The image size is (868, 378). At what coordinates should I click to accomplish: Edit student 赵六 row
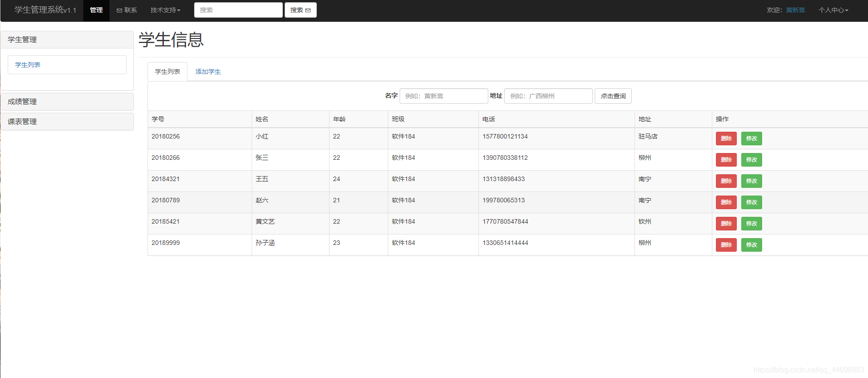[x=752, y=202]
